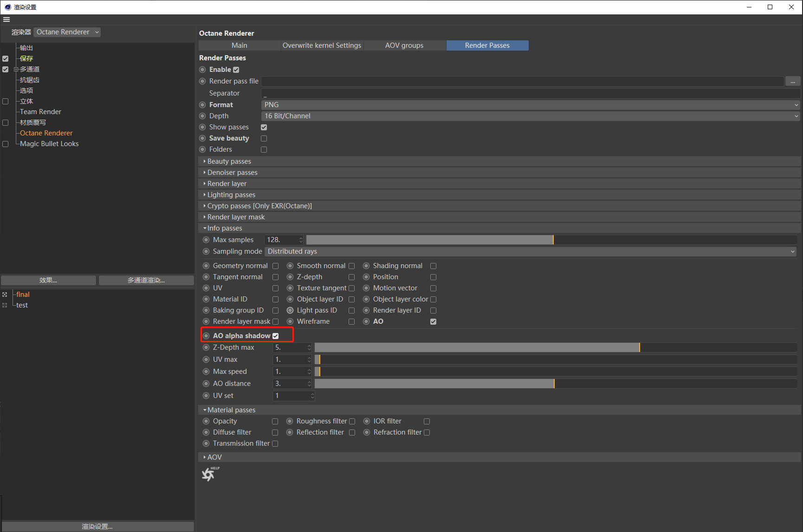Click the Octane HELP logo icon
The image size is (803, 532).
coord(210,474)
